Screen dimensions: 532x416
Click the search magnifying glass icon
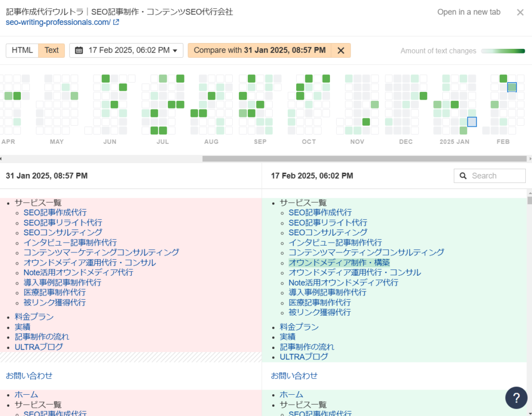pyautogui.click(x=464, y=176)
